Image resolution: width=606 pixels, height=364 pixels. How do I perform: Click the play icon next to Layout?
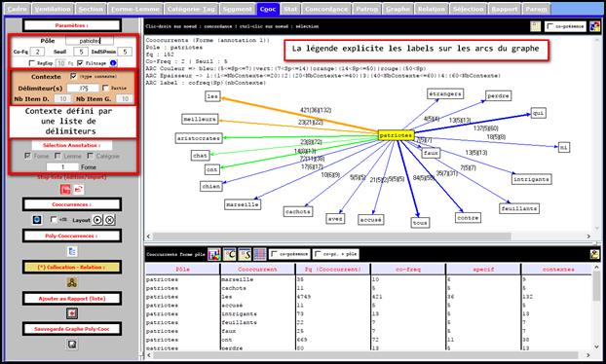coord(97,220)
